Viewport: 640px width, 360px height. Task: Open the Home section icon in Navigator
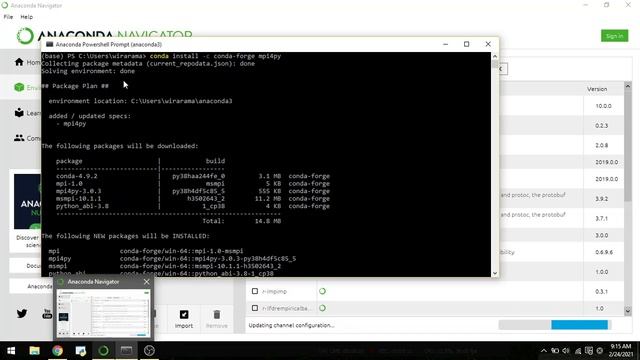coord(19,62)
